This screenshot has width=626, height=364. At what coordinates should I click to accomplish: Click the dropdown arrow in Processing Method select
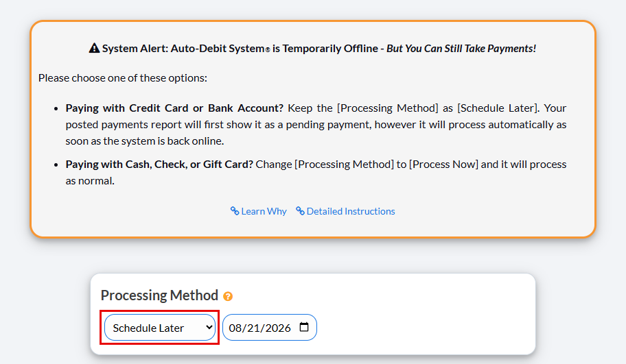coord(209,327)
